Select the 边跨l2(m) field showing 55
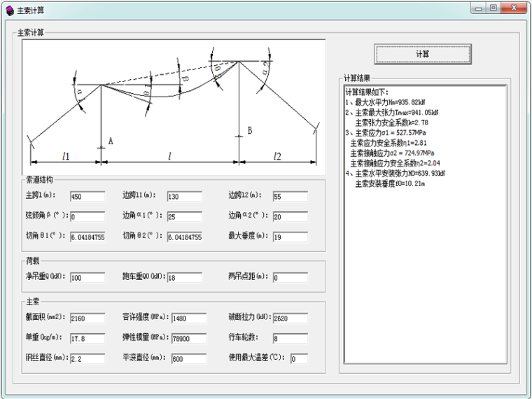 pos(290,197)
